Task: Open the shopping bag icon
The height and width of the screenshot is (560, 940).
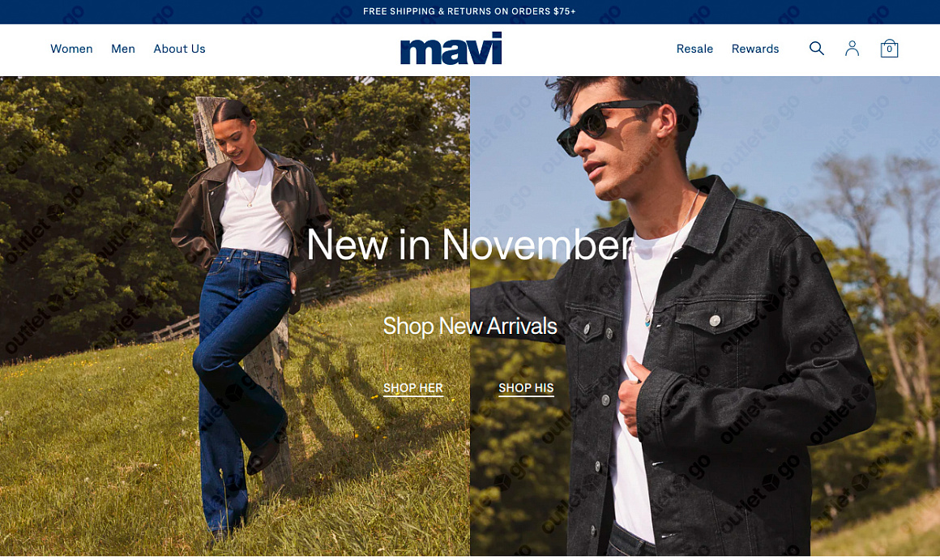Action: point(889,49)
